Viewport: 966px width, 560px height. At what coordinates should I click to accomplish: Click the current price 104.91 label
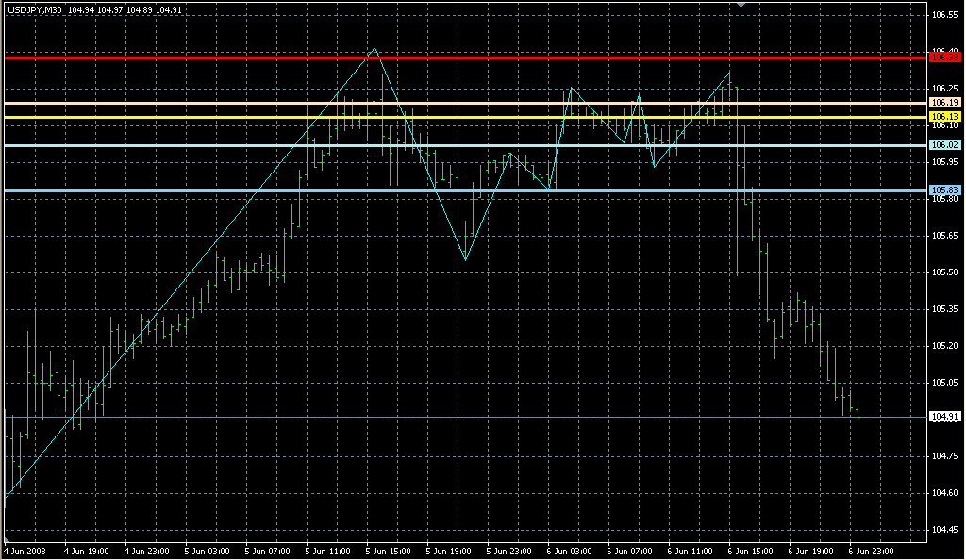(944, 417)
